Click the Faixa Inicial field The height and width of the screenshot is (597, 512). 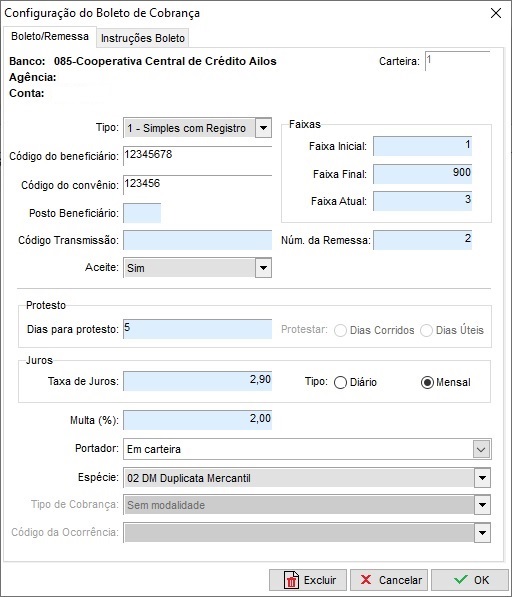tap(423, 146)
